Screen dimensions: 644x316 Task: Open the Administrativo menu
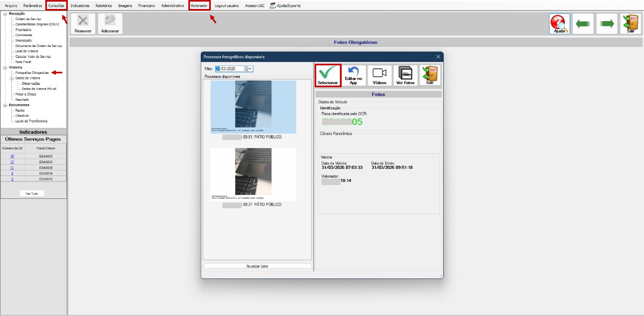[173, 5]
